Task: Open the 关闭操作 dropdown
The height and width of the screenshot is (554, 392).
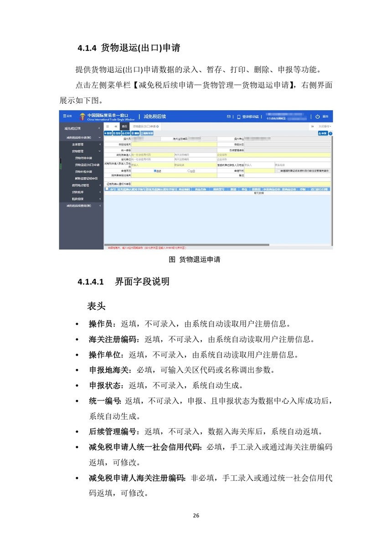Action: (325, 126)
